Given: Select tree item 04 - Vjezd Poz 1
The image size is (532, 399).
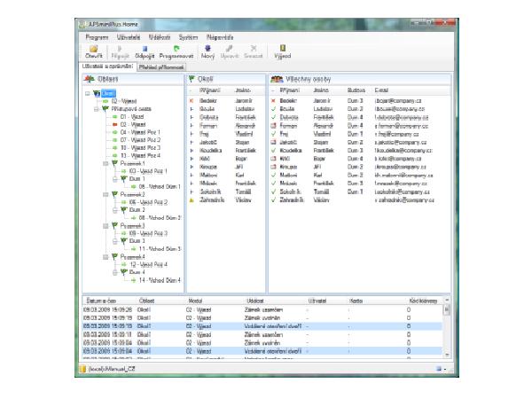Looking at the screenshot, I should pos(137,132).
